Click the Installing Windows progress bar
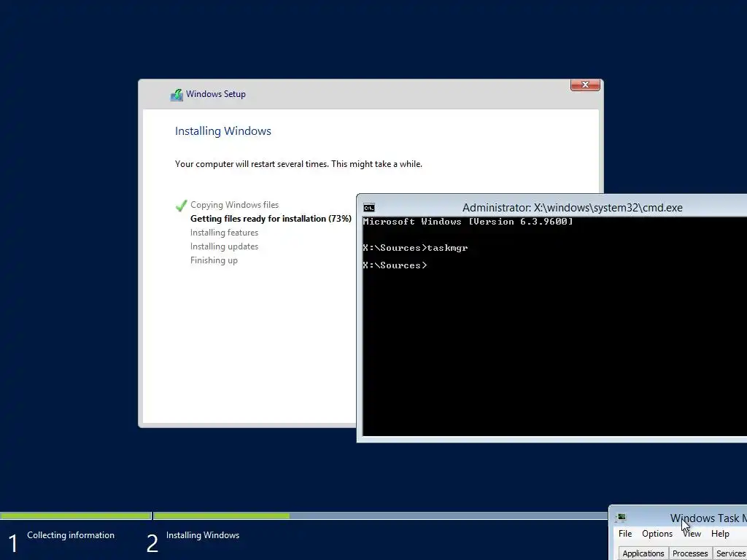This screenshot has height=560, width=747. tap(381, 516)
